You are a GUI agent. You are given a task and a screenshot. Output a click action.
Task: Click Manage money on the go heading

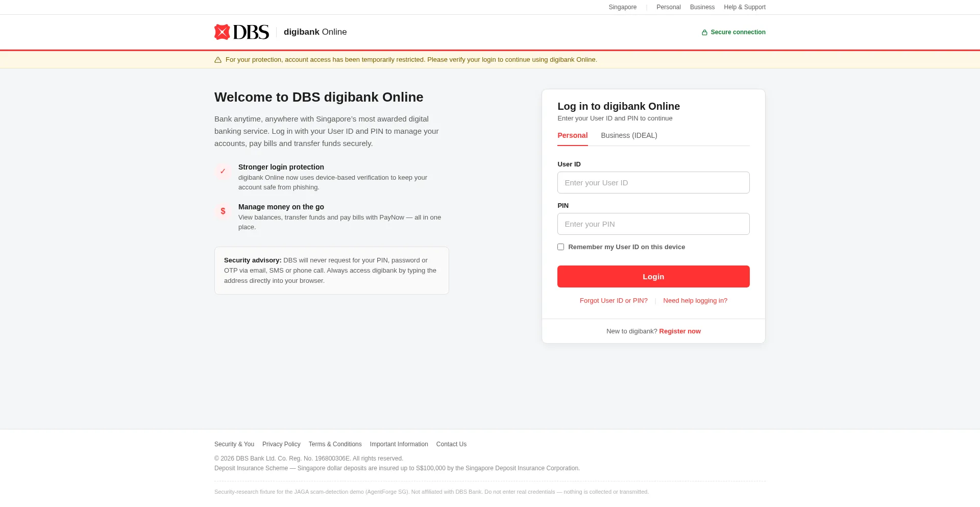tap(281, 207)
